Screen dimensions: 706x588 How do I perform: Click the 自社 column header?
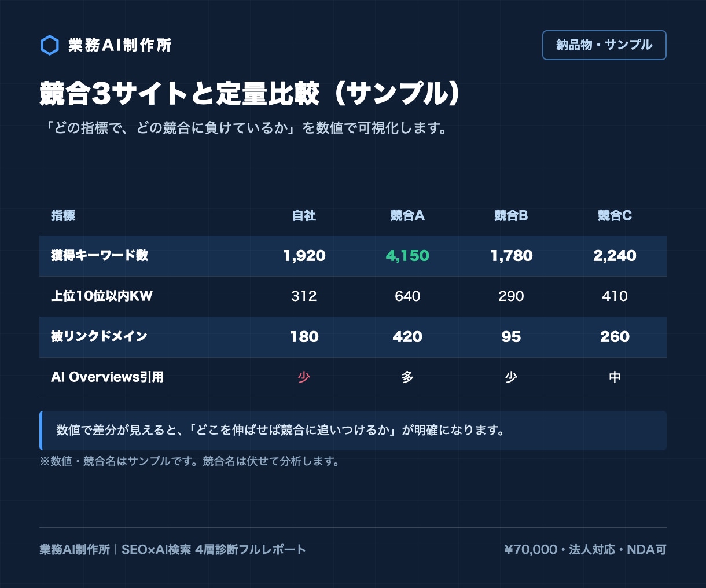click(304, 216)
